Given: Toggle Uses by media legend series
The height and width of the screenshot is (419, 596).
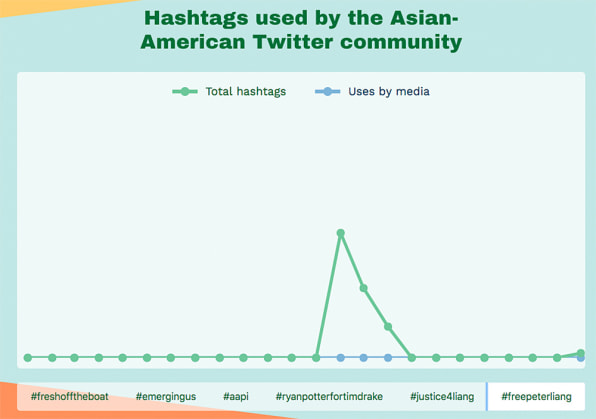Looking at the screenshot, I should (x=372, y=92).
